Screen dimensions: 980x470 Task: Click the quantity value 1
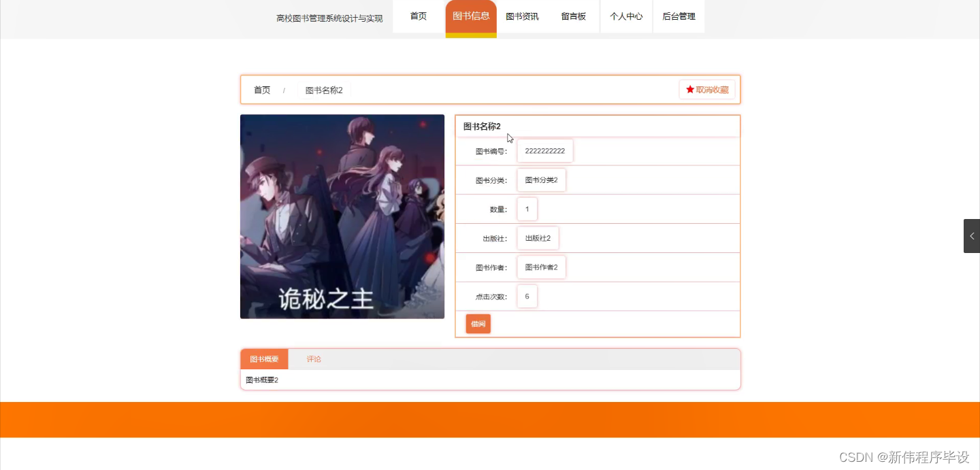527,209
